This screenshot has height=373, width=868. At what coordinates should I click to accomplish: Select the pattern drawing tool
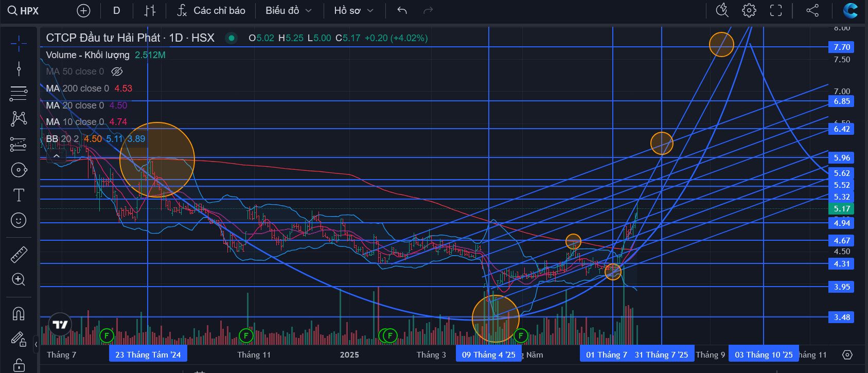pos(19,119)
